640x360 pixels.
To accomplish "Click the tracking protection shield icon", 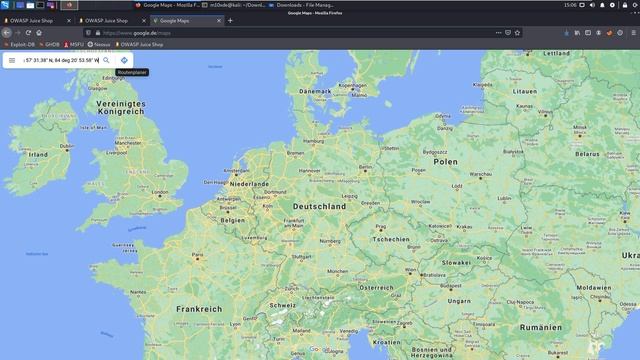I will tap(89, 33).
